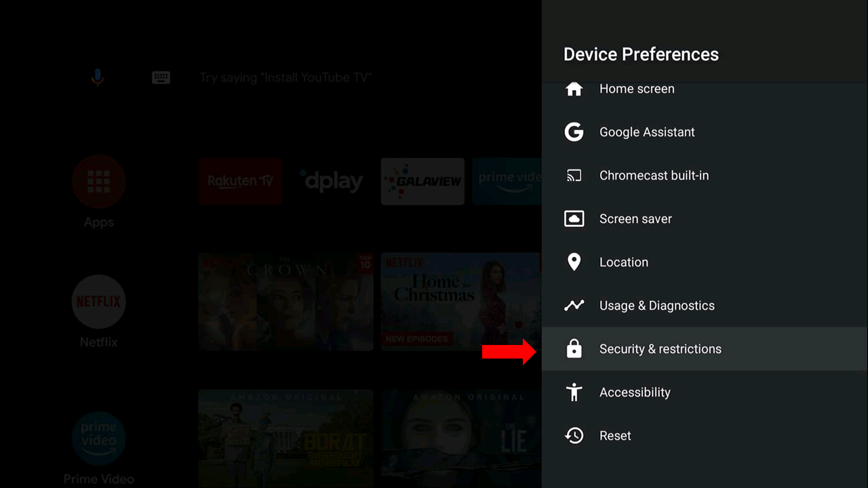Open the Usage & Diagnostics entry
This screenshot has height=488, width=868.
point(705,306)
